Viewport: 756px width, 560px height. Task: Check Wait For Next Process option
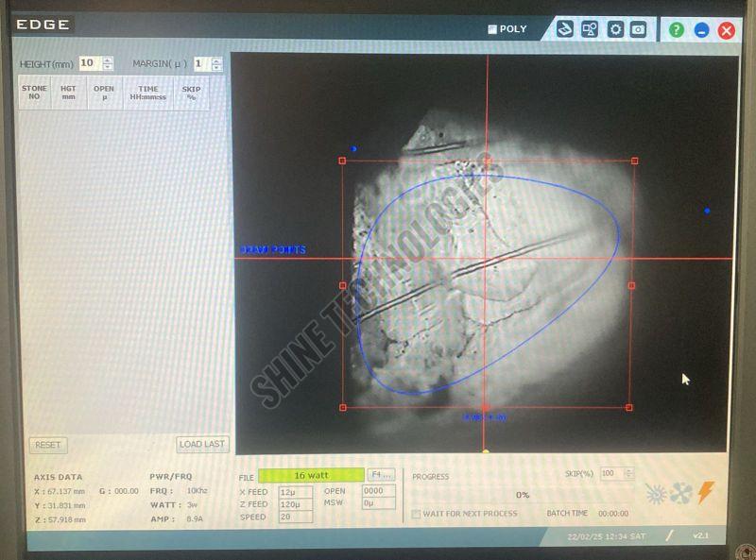[x=416, y=514]
